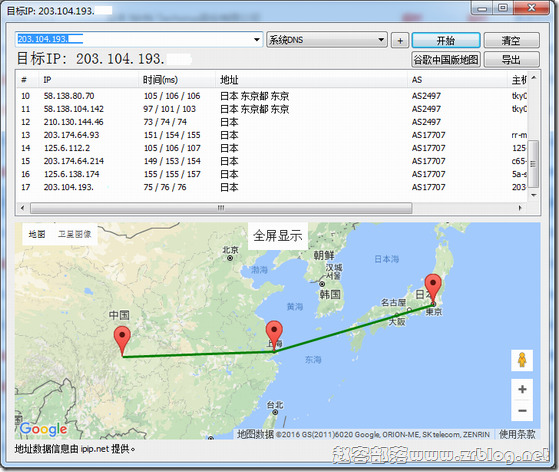Image resolution: width=559 pixels, height=472 pixels.
Task: Maximize the traceroute window
Action: pyautogui.click(x=503, y=8)
